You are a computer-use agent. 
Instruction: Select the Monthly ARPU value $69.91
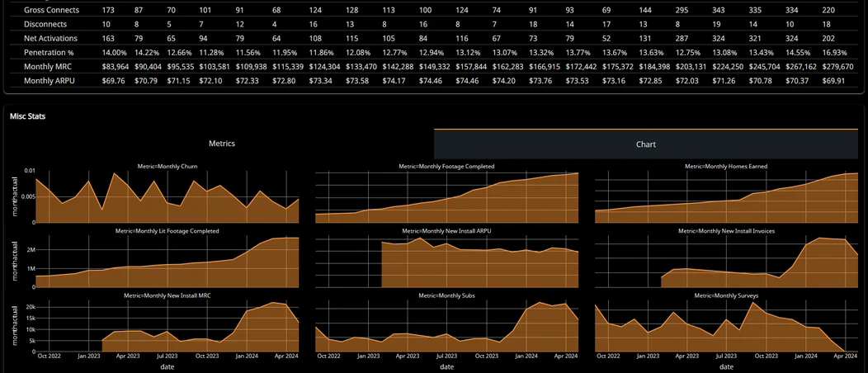coord(833,80)
